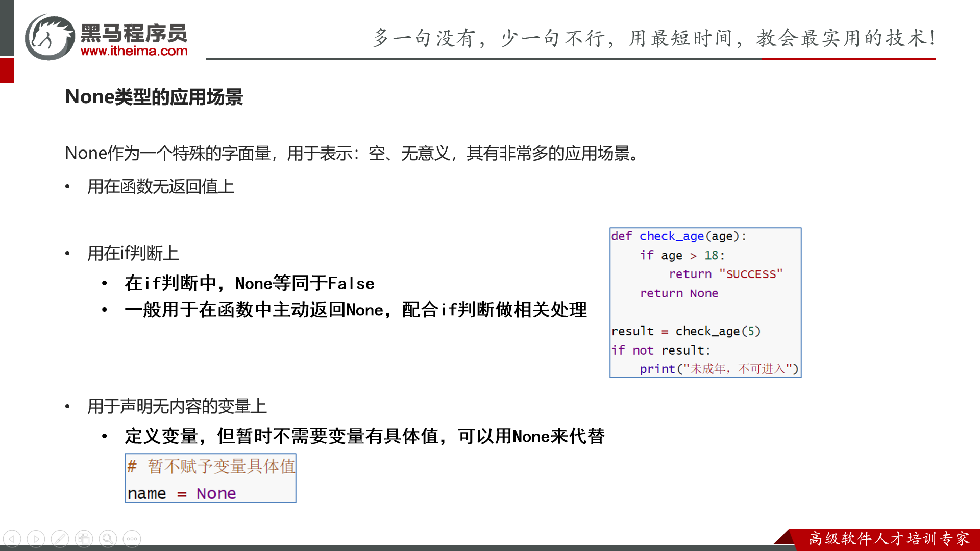
Task: Select bullet 用于声明无内容的变量上
Action: [x=177, y=407]
